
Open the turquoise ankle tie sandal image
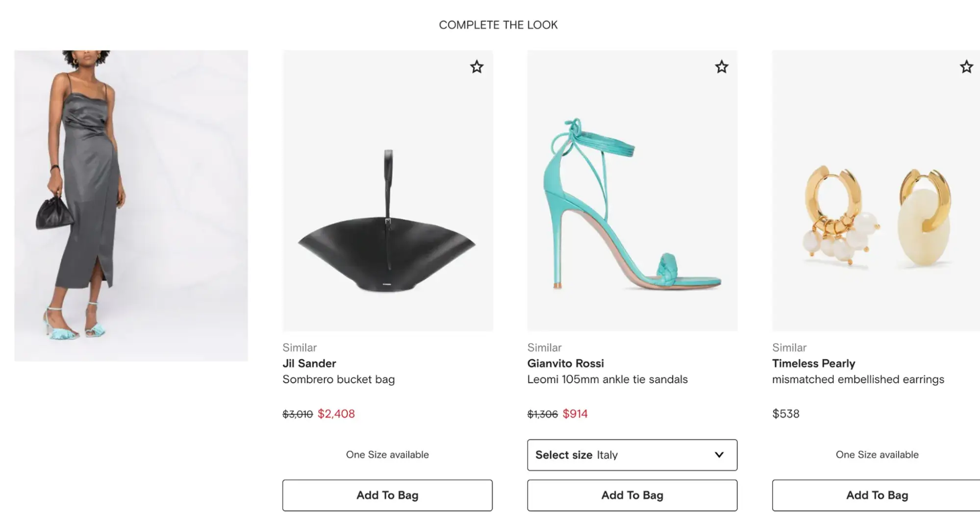point(632,206)
